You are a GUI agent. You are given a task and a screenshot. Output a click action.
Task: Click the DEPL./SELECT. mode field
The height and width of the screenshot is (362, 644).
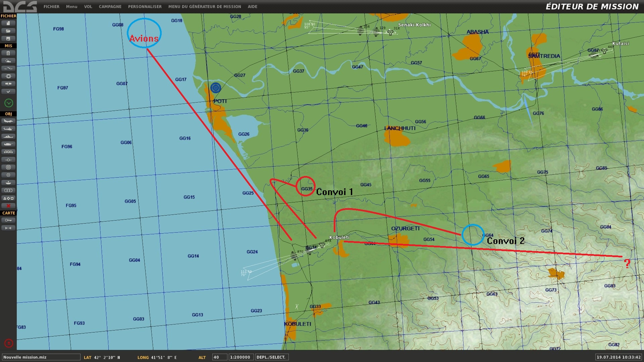click(x=272, y=357)
